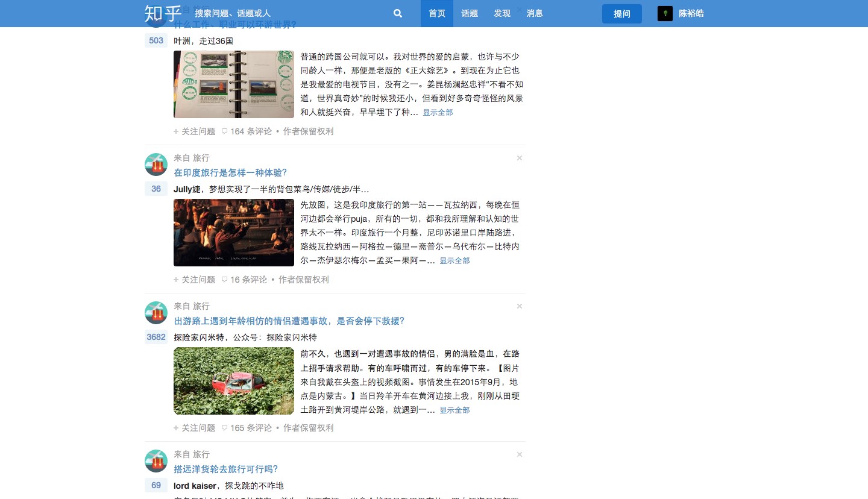Click the 提问 button
The image size is (868, 499).
[x=622, y=14]
